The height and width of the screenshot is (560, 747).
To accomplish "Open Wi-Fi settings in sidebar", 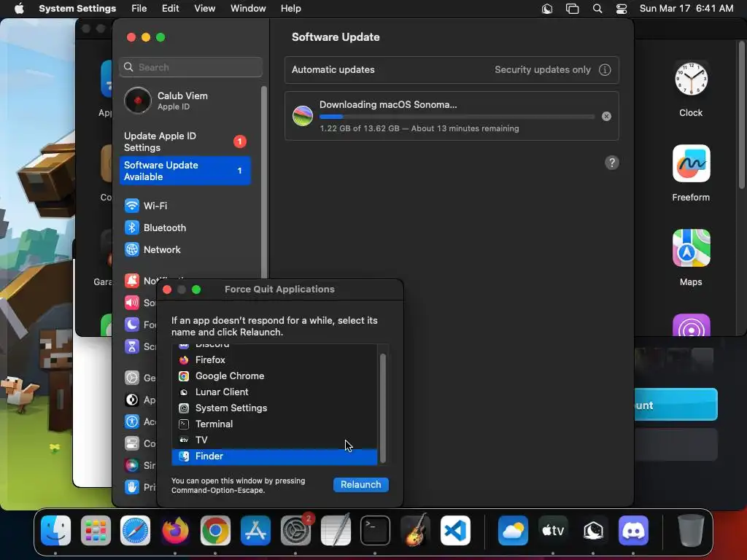I will 186,206.
